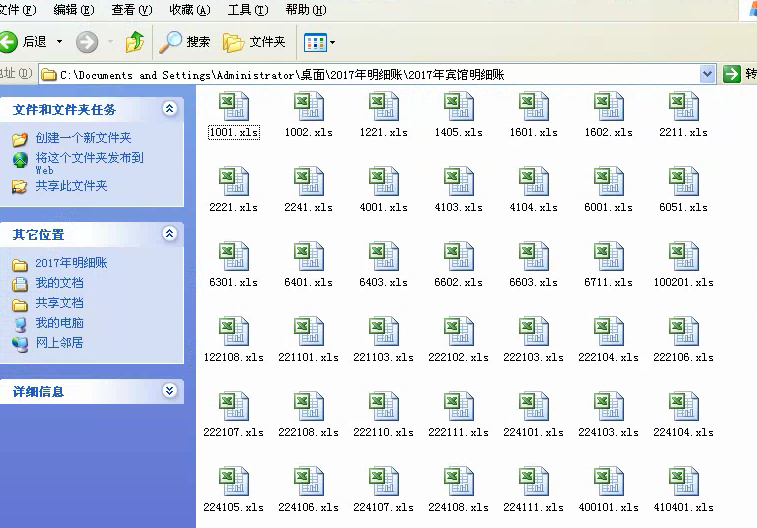Select the 6711.xls file icon
Image resolution: width=757 pixels, height=528 pixels.
(609, 256)
